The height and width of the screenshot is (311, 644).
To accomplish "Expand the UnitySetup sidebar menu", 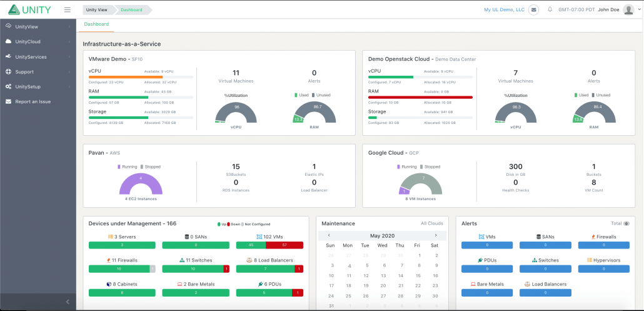I will (69, 87).
